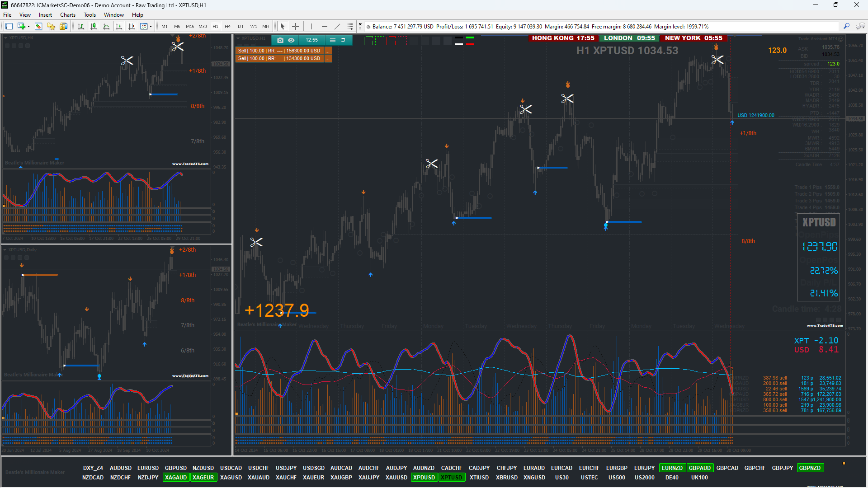Open the Charts menu
Image resolution: width=868 pixels, height=488 pixels.
(x=67, y=15)
